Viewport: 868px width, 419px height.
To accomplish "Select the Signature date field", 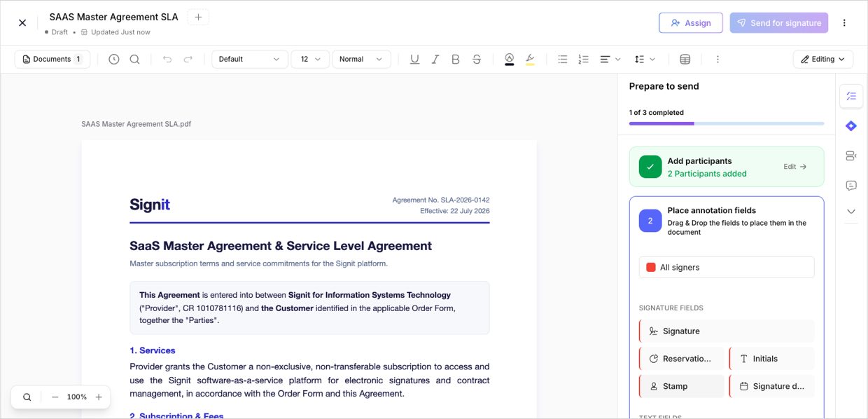I will (771, 386).
